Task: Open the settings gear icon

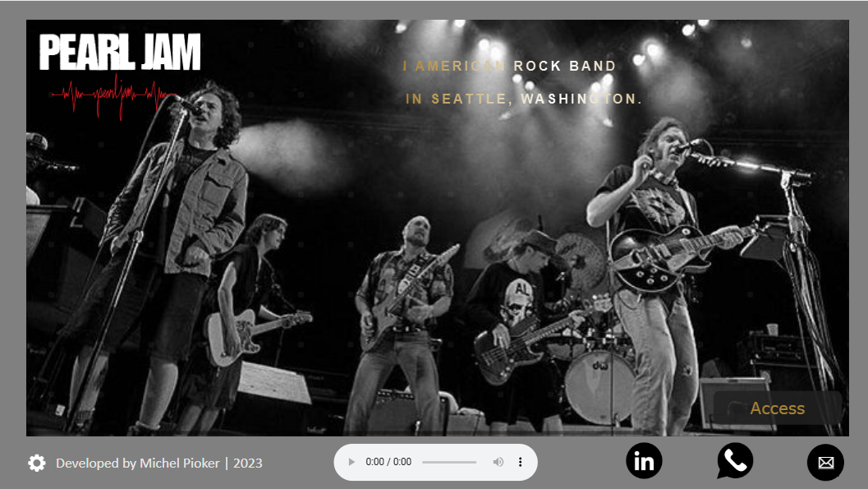Action: coord(37,463)
